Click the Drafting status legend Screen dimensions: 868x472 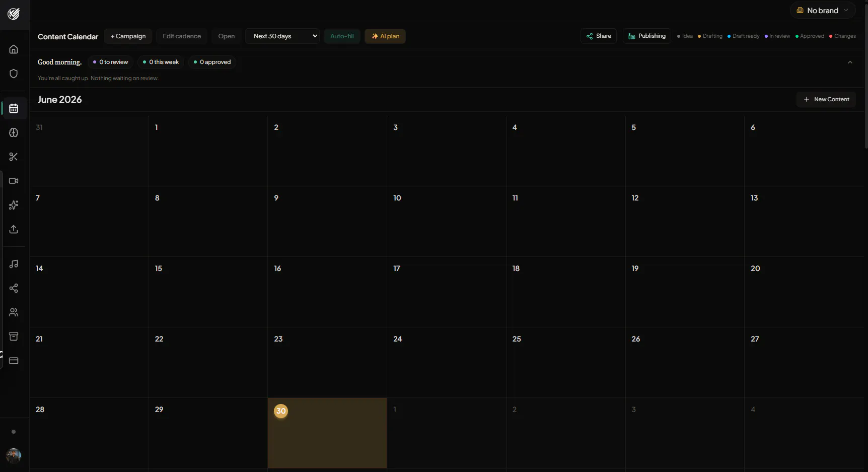click(x=710, y=36)
